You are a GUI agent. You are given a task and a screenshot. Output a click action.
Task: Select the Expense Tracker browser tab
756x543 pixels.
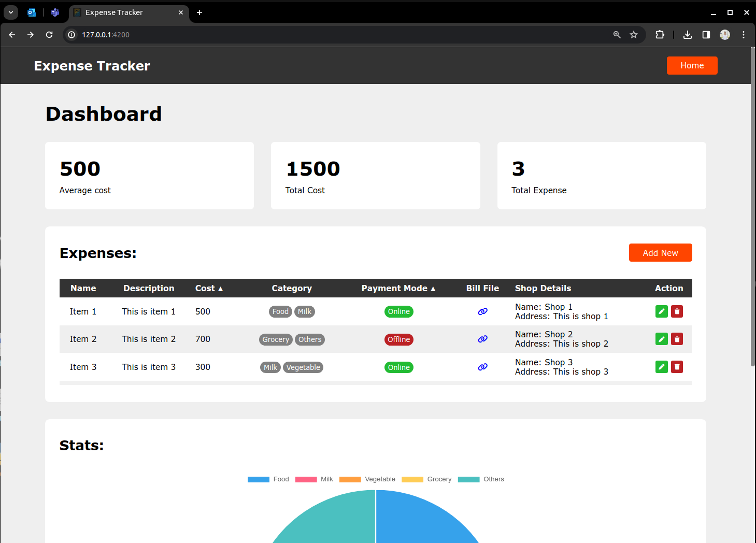tap(129, 12)
